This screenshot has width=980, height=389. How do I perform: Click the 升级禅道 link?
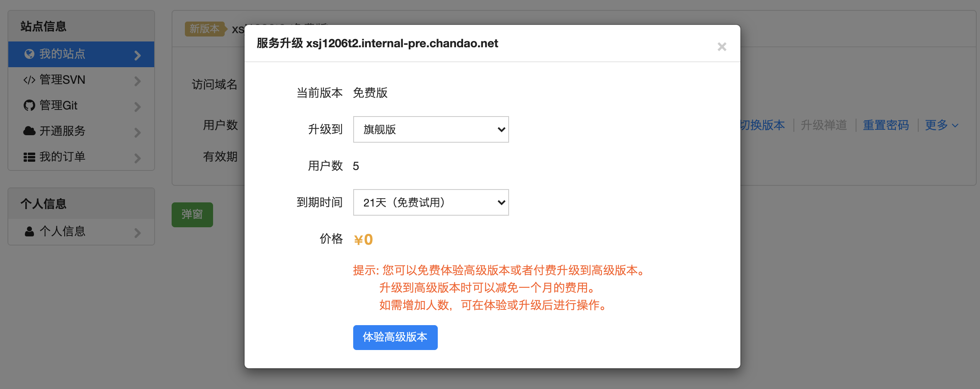[824, 125]
